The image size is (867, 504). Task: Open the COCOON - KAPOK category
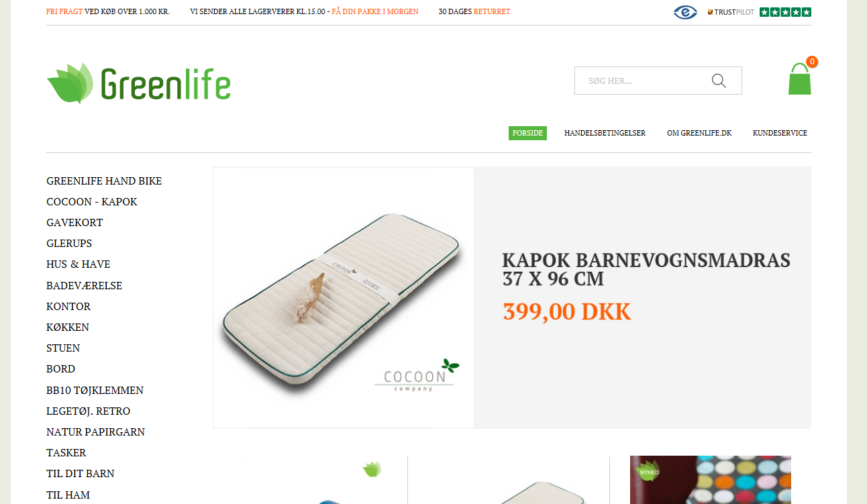coord(92,202)
